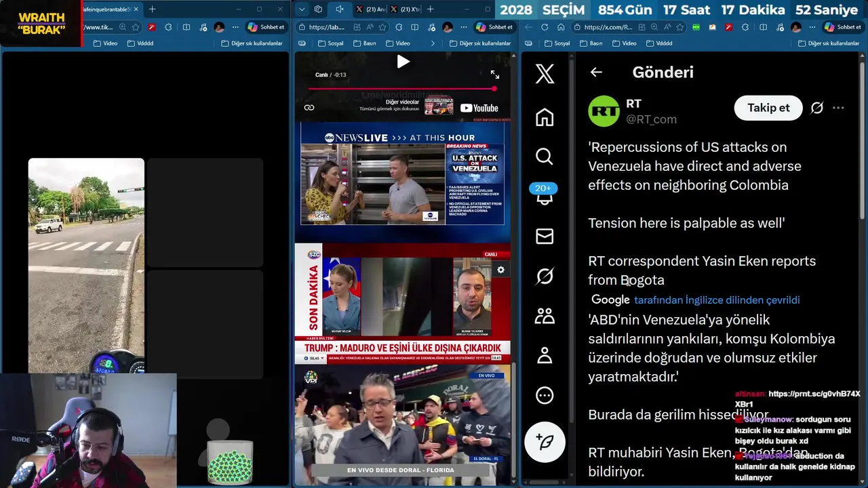
Task: Go back with the Gönderi arrow
Action: pyautogui.click(x=596, y=72)
